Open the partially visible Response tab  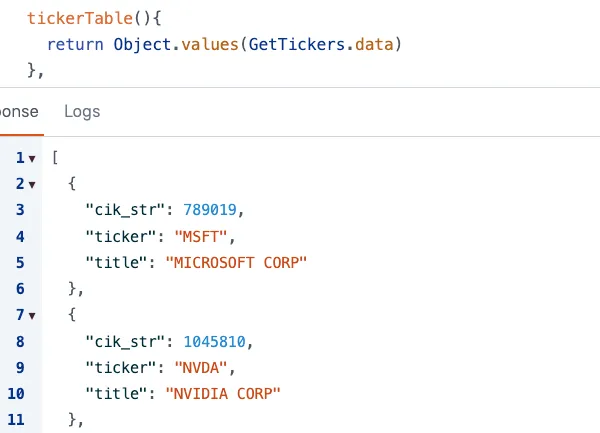18,111
